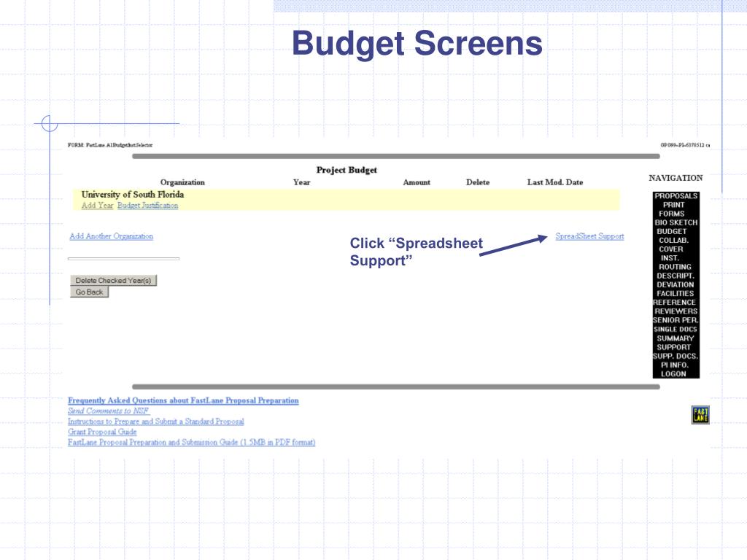747x560 pixels.
Task: Select PROPOSALS in the navigation menu
Action: 676,195
